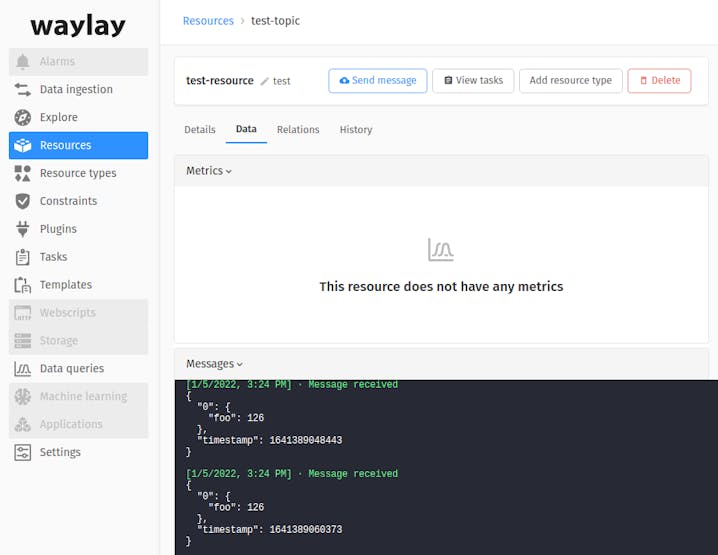Collapse the Metrics section
The height and width of the screenshot is (555, 718).
tap(209, 171)
